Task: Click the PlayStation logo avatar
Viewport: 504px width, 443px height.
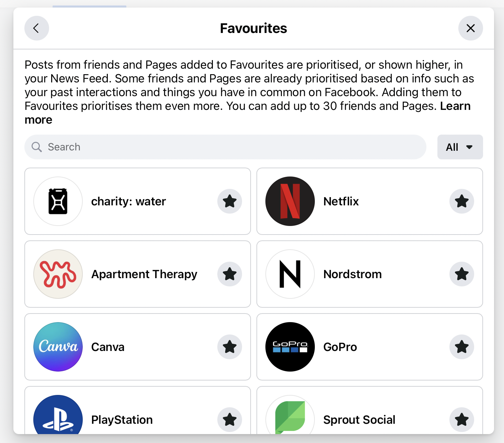Action: pyautogui.click(x=58, y=414)
